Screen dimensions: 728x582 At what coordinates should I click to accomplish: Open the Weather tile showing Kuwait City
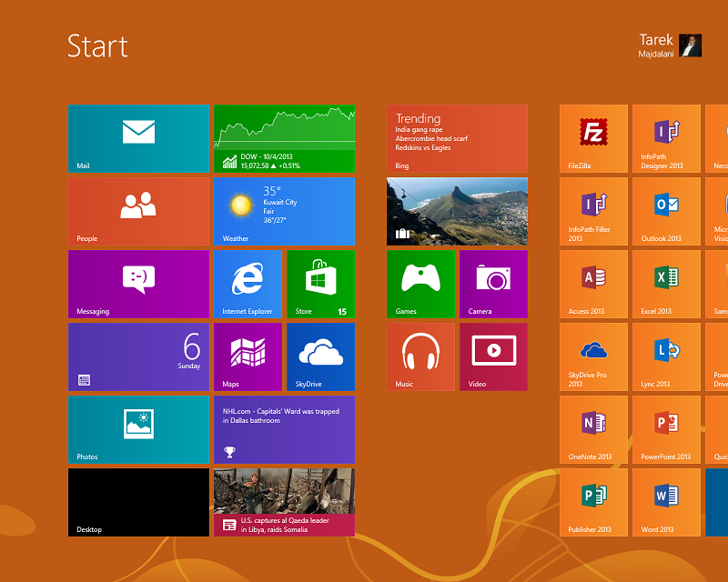coord(284,211)
